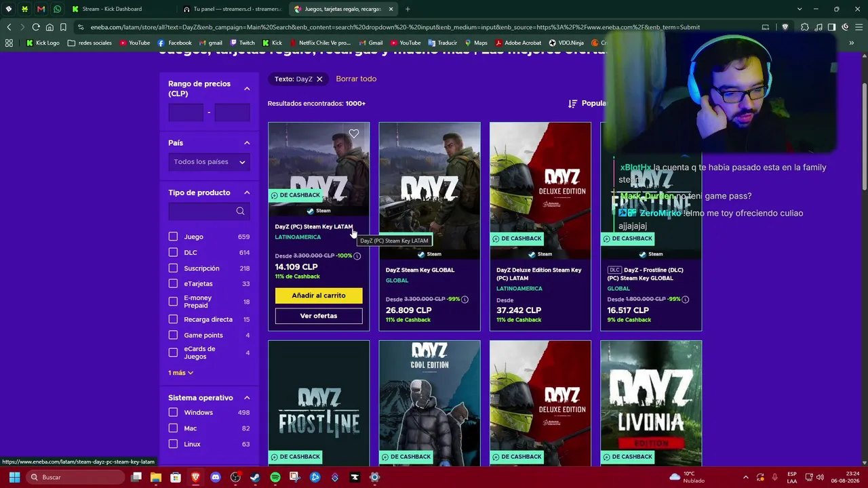Viewport: 868px width, 488px height.
Task: Check the Suscripción filter
Action: tap(173, 268)
